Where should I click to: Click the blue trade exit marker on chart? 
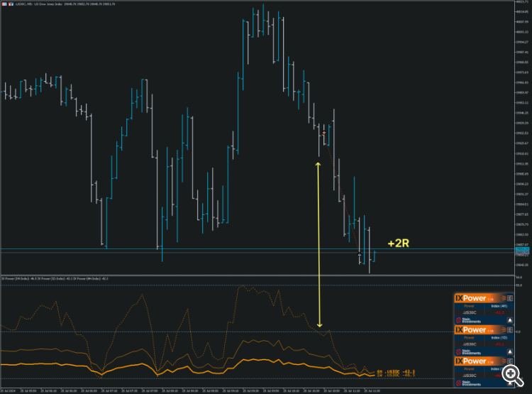click(x=360, y=255)
